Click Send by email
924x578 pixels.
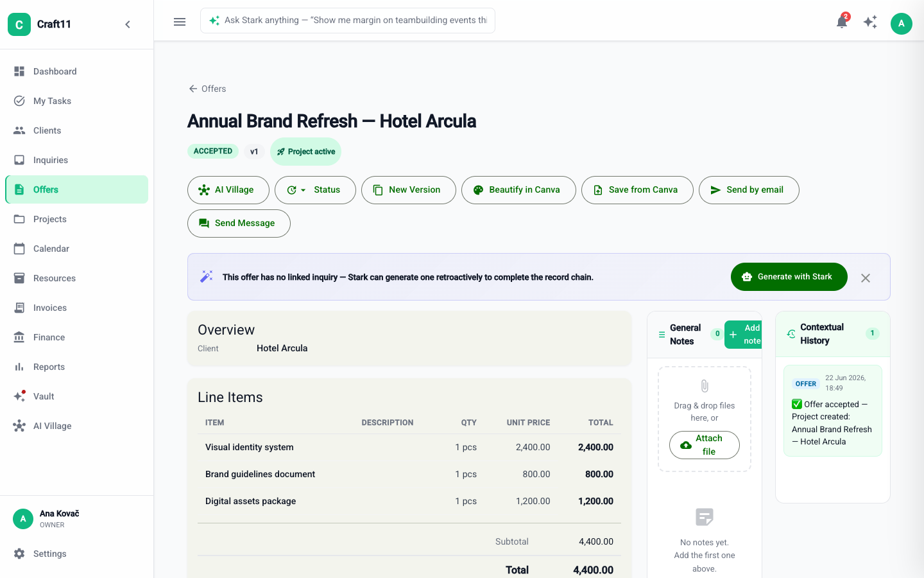(749, 190)
